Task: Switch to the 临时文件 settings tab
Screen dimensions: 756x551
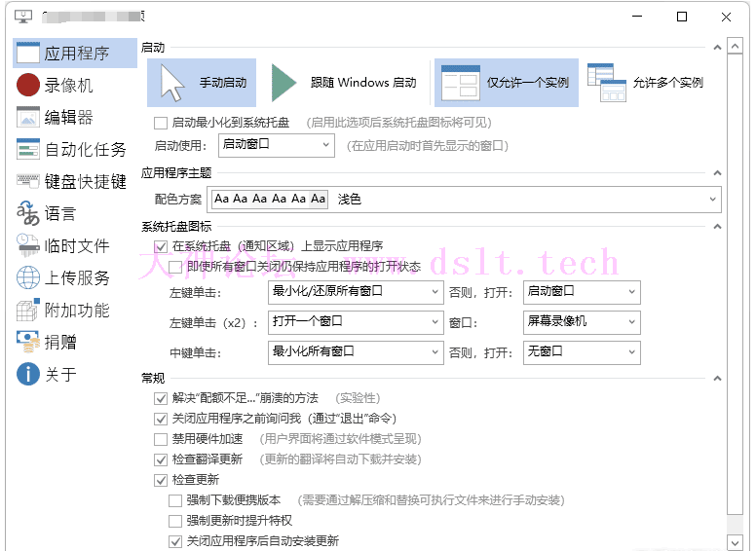Action: 77,245
